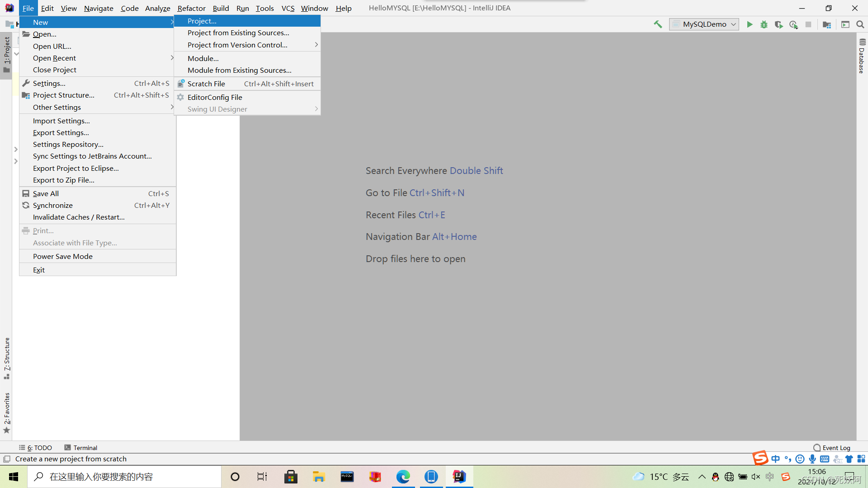Click the Run Anything toolbar icon
Image resolution: width=868 pixels, height=488 pixels.
[845, 24]
